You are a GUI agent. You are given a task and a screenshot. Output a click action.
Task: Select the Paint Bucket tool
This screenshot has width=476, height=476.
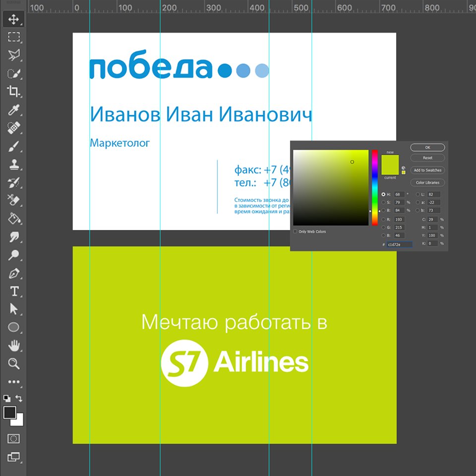pos(13,218)
